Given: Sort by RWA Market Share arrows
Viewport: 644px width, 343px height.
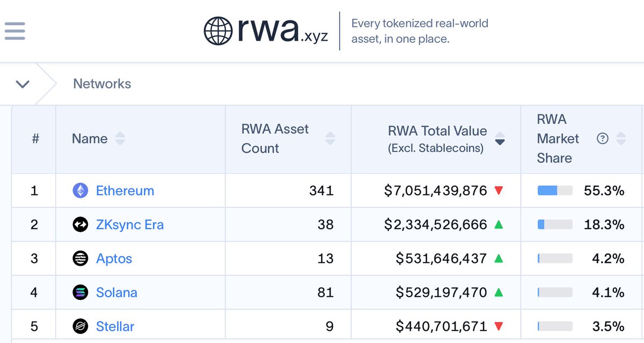Looking at the screenshot, I should 621,138.
